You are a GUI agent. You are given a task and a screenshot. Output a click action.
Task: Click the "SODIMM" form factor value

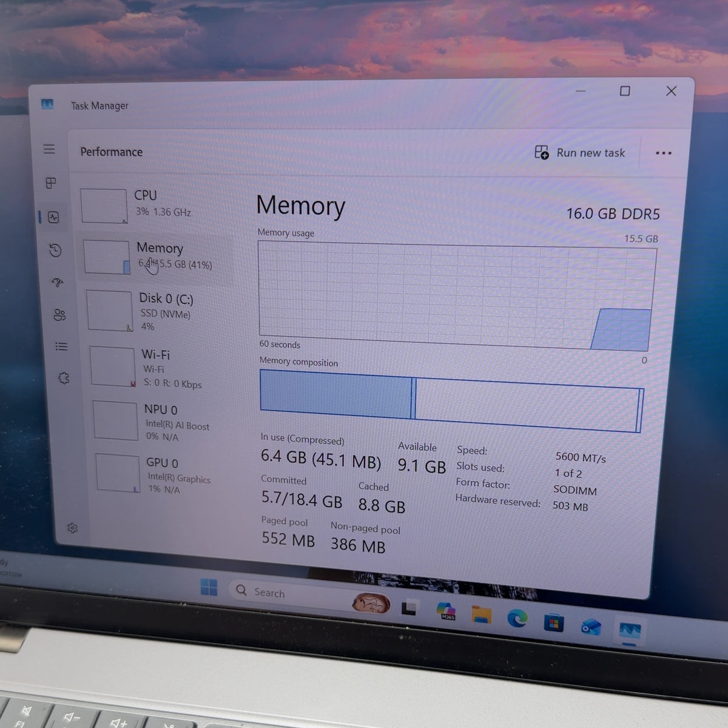pyautogui.click(x=575, y=490)
